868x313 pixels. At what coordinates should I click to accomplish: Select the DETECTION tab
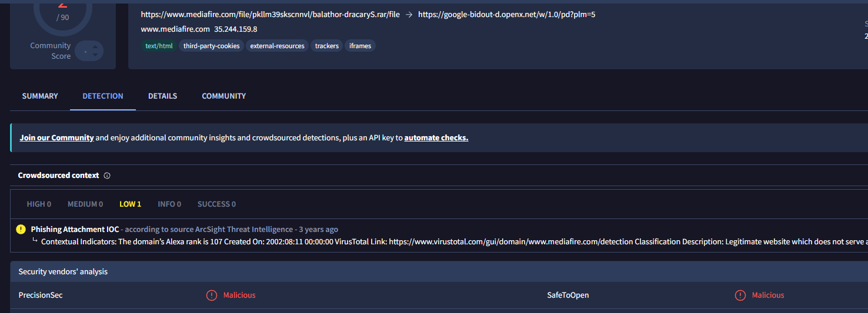click(103, 96)
